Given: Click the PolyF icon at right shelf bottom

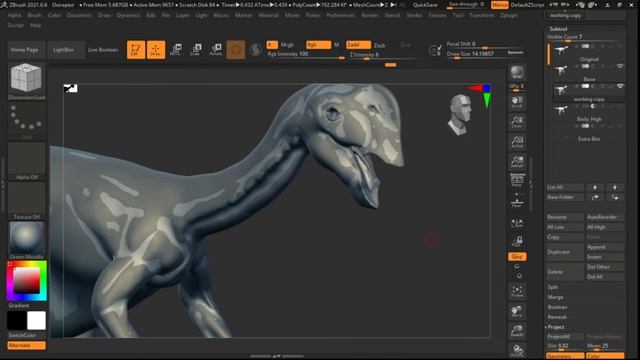Looking at the screenshot, I should point(517,351).
